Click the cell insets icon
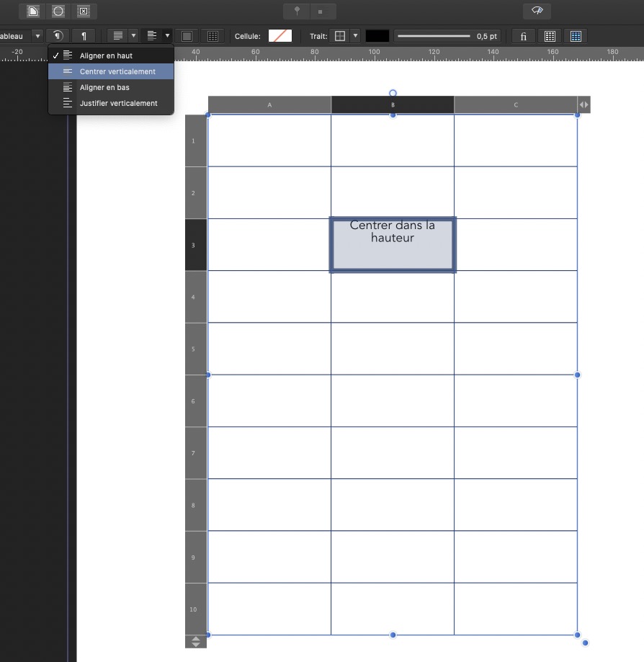The image size is (644, 662). tap(187, 36)
